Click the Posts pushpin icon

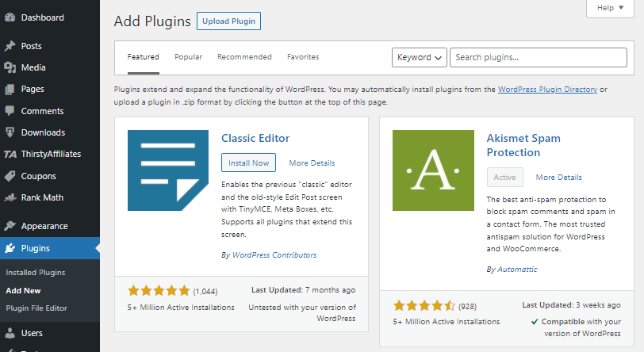click(x=10, y=46)
